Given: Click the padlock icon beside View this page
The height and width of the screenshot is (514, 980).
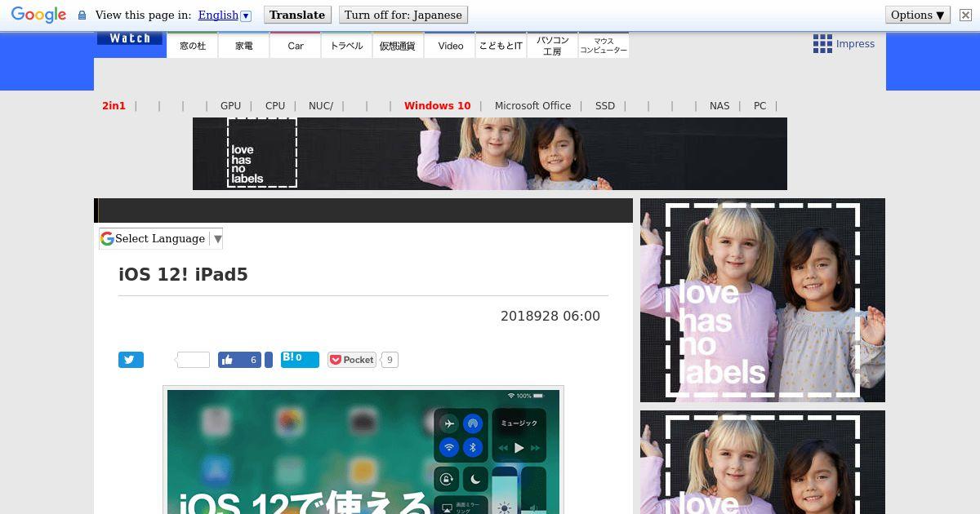Looking at the screenshot, I should [82, 16].
